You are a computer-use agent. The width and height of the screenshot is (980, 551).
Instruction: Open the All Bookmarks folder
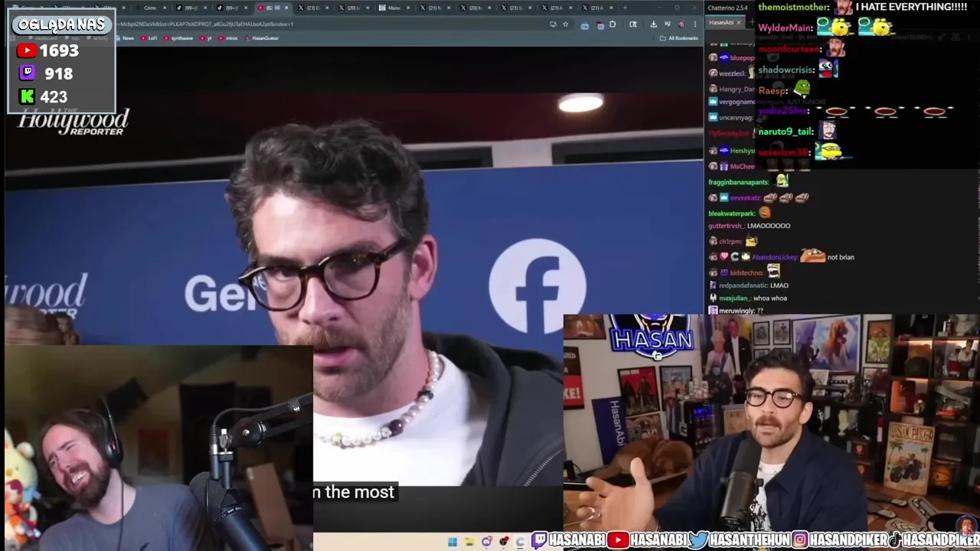tap(680, 37)
